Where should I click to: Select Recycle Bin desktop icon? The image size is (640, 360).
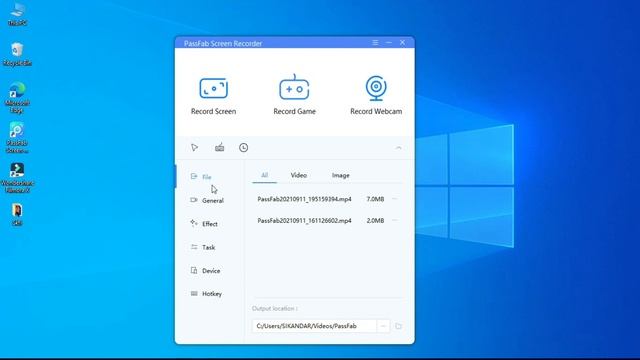click(x=17, y=54)
